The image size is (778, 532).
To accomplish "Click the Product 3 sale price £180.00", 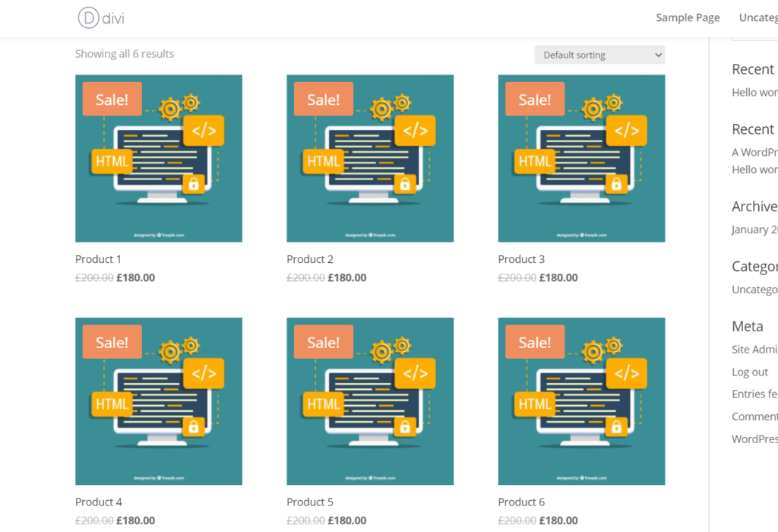I will (558, 278).
